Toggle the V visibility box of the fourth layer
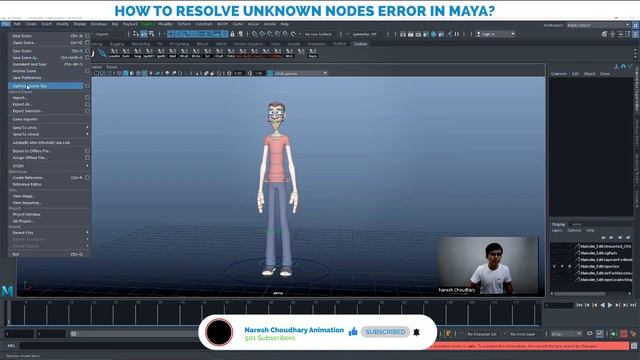This screenshot has width=640, height=360. 554,267
